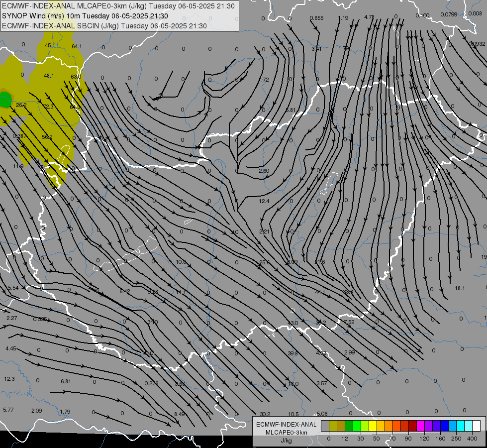Click the map value '2.99'
Image resolution: width=487 pixels, height=448 pixels.
(x=349, y=352)
